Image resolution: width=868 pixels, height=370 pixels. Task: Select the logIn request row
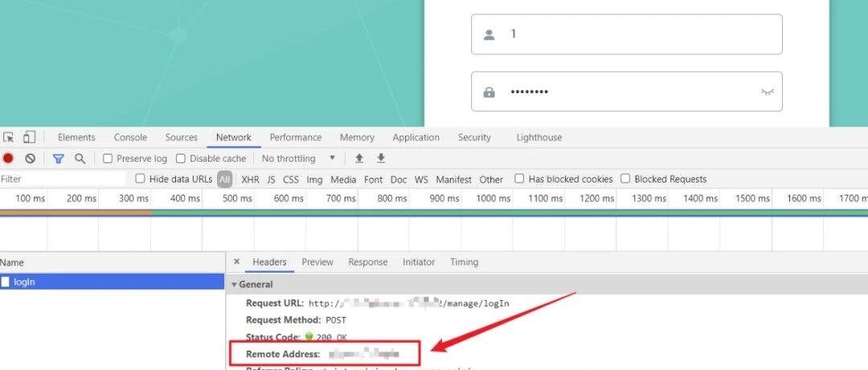click(112, 282)
